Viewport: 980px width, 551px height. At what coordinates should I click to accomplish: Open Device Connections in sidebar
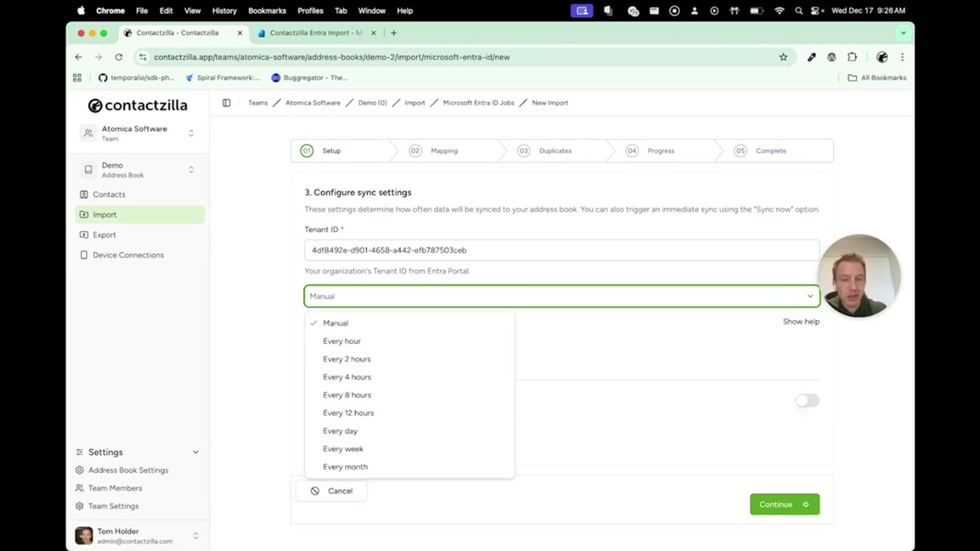click(140, 255)
